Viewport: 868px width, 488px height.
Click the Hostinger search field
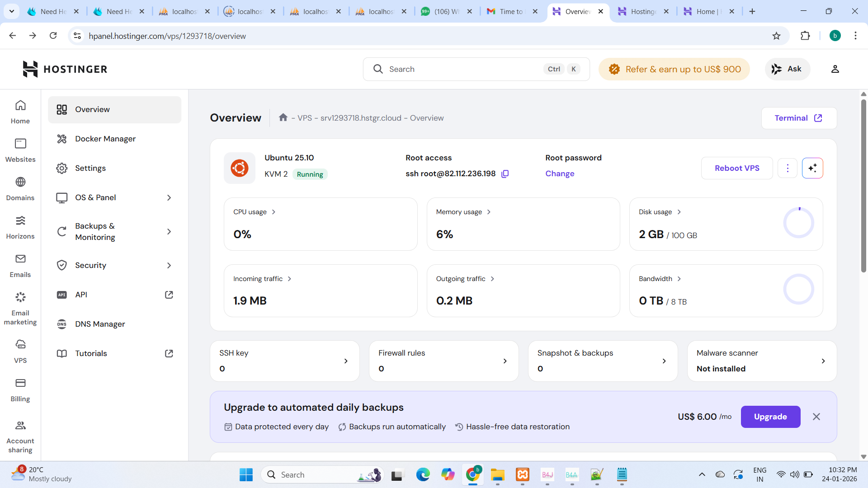coord(461,69)
